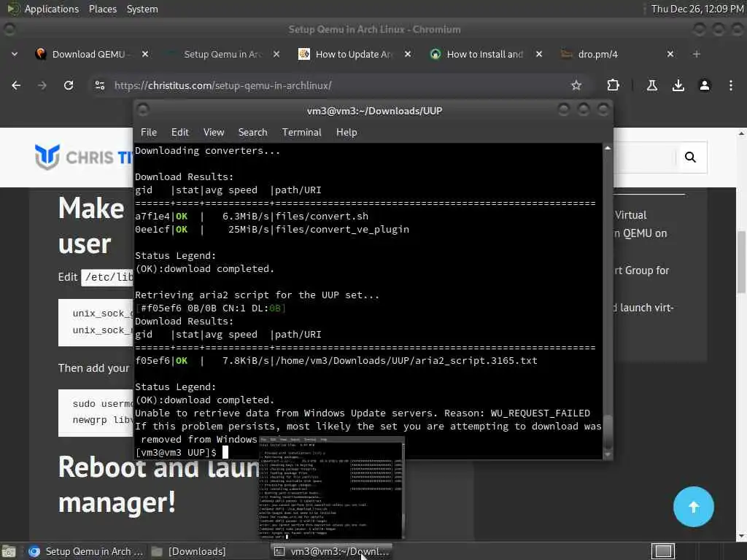Click the /etc/lib inline code text
Viewport: 747px width, 560px height.
coord(109,277)
